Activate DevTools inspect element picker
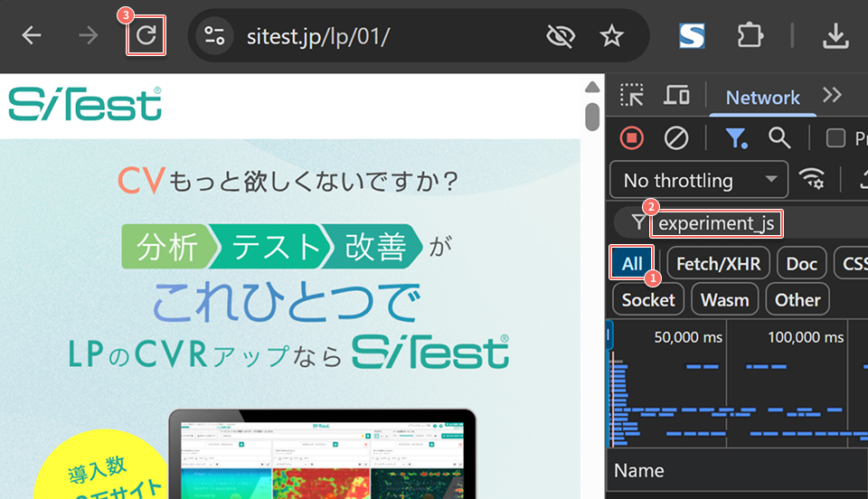The image size is (868, 499). (632, 95)
